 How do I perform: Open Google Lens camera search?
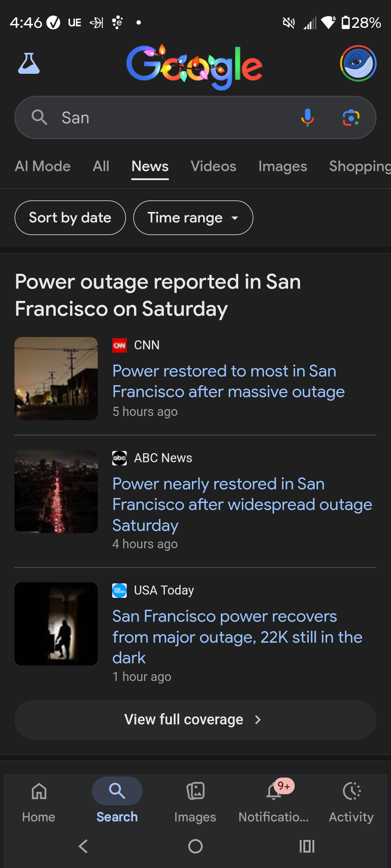click(x=351, y=118)
